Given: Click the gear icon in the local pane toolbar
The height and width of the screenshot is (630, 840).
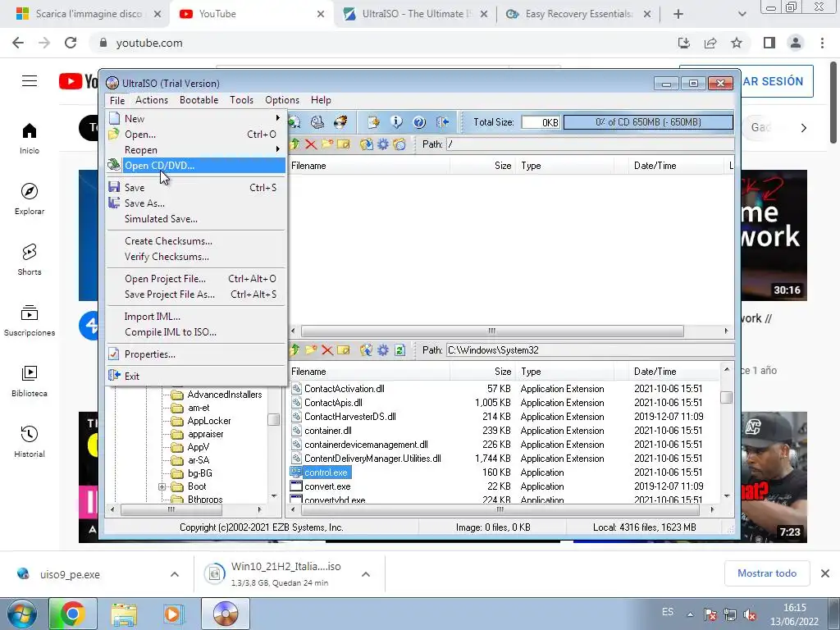Looking at the screenshot, I should tap(383, 349).
